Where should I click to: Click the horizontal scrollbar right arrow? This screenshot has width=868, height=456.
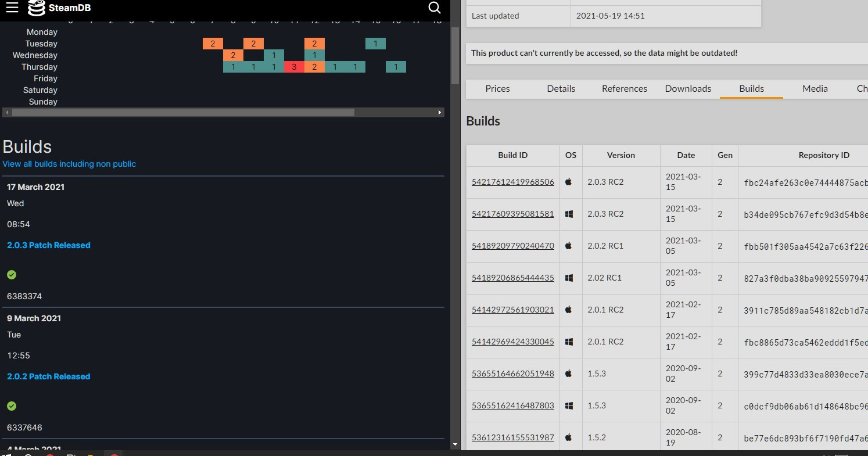tap(440, 112)
